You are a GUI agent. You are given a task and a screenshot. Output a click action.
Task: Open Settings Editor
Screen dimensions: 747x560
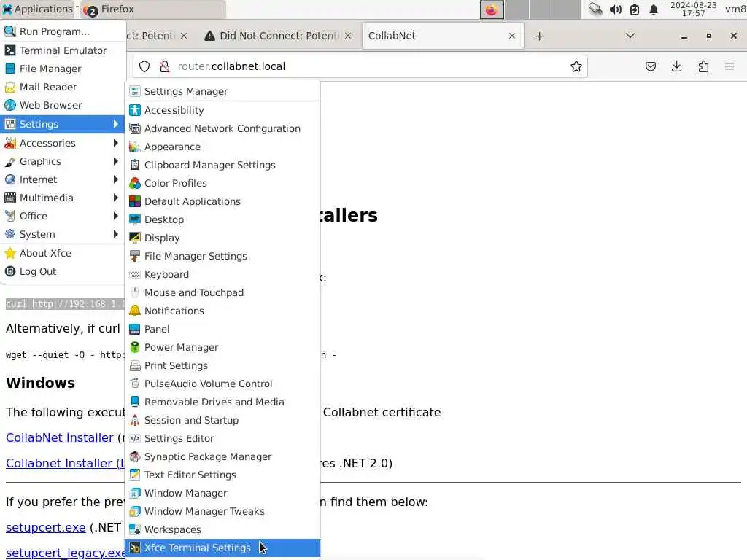222,438
